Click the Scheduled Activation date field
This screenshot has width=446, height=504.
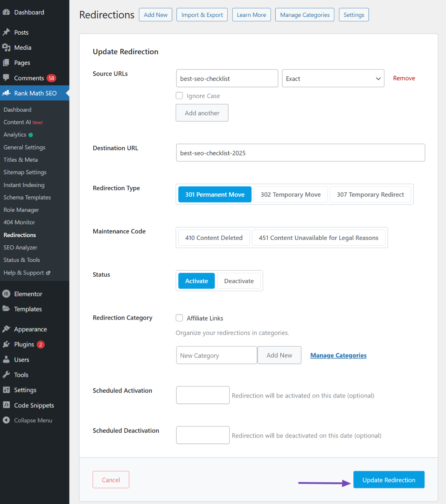[x=203, y=395]
